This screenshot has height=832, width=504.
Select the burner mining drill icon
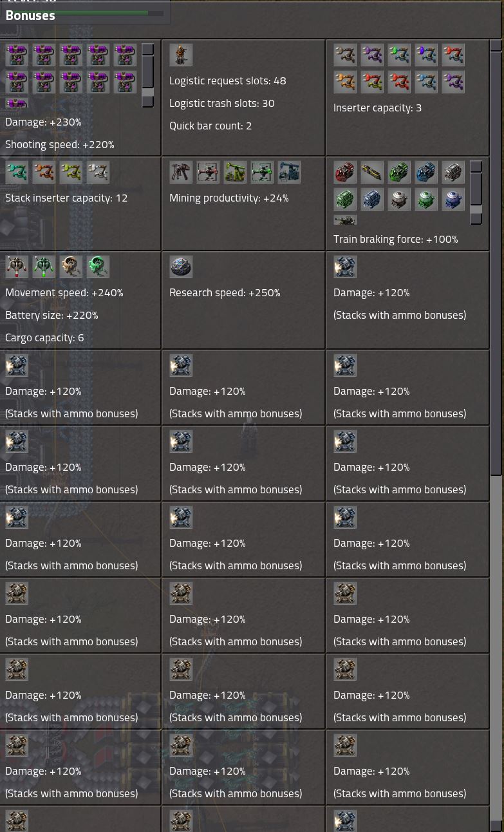coord(181,173)
